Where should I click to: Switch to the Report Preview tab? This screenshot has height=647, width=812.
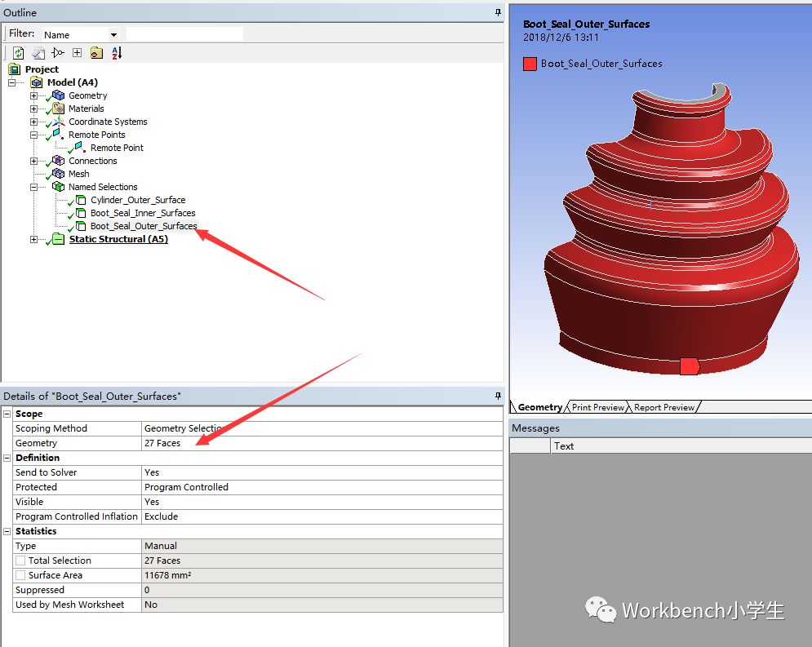coord(663,407)
